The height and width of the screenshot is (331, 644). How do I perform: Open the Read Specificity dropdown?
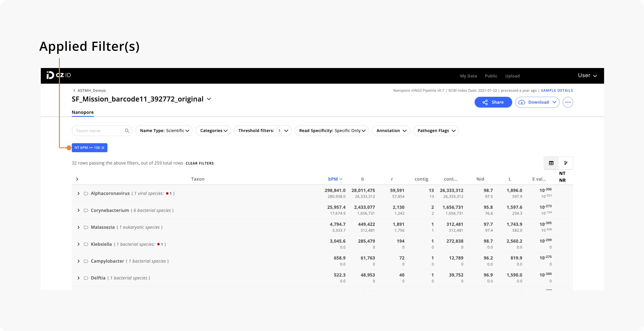pyautogui.click(x=332, y=131)
